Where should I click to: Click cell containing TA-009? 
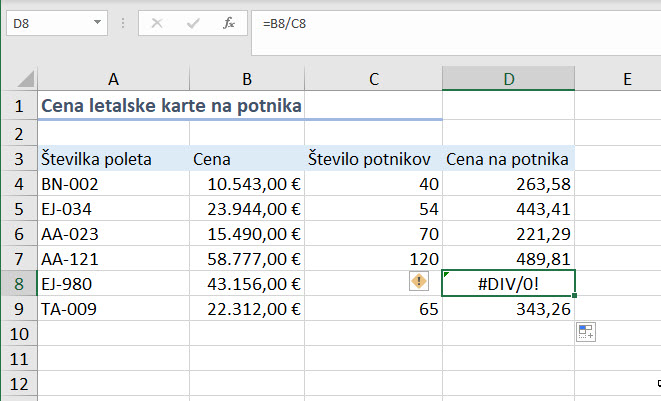click(x=113, y=309)
